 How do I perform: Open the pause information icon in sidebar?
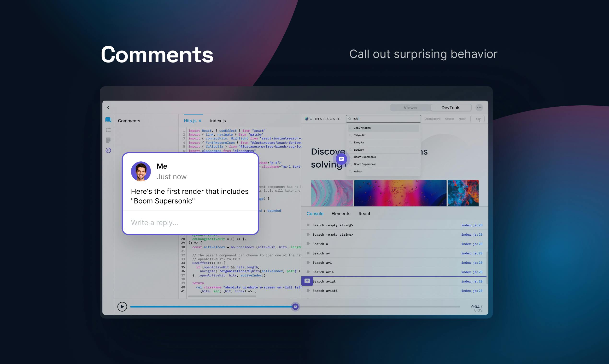(x=108, y=150)
